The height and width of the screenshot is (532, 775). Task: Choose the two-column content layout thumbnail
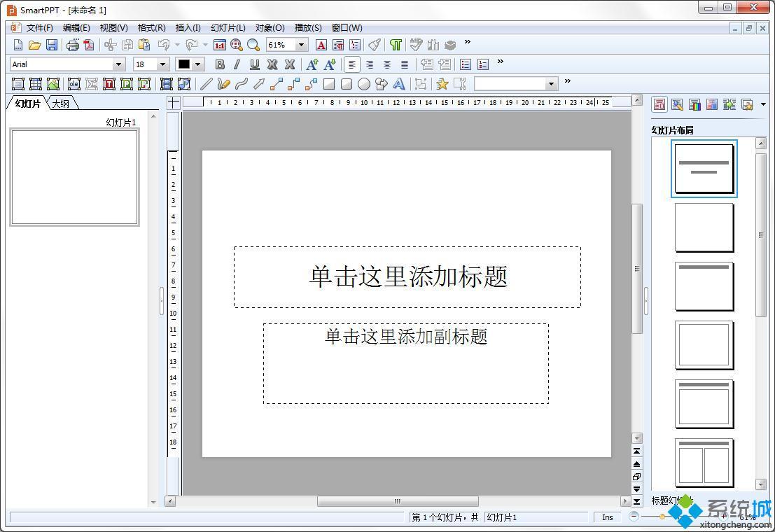pyautogui.click(x=704, y=463)
